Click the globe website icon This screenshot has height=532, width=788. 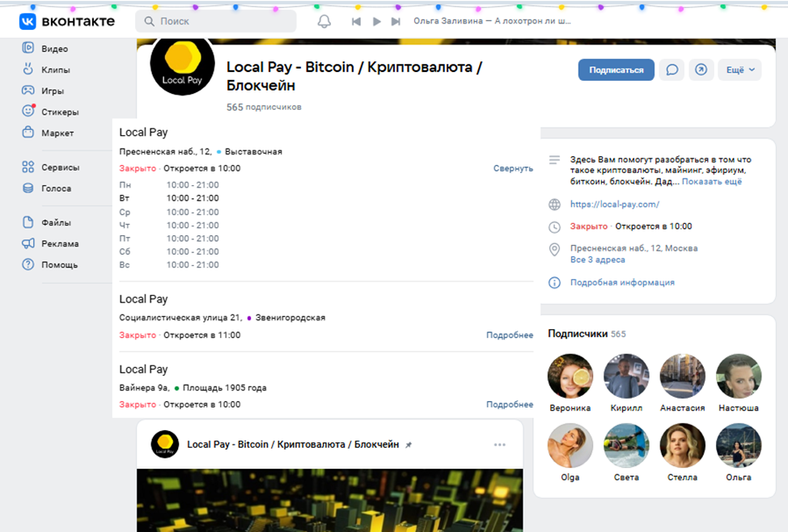554,205
